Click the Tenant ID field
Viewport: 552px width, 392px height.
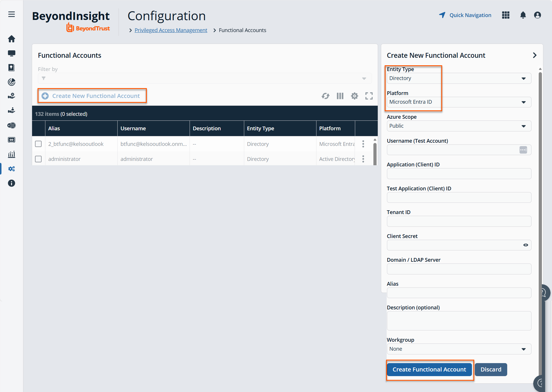(x=459, y=221)
